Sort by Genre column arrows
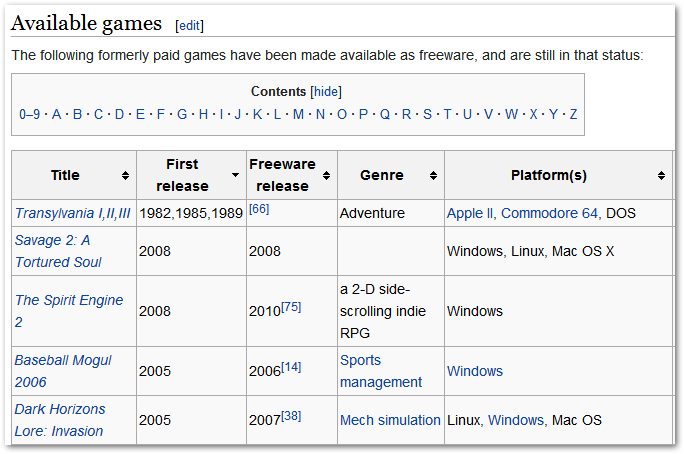Viewport: 684px width, 454px height. pos(433,175)
